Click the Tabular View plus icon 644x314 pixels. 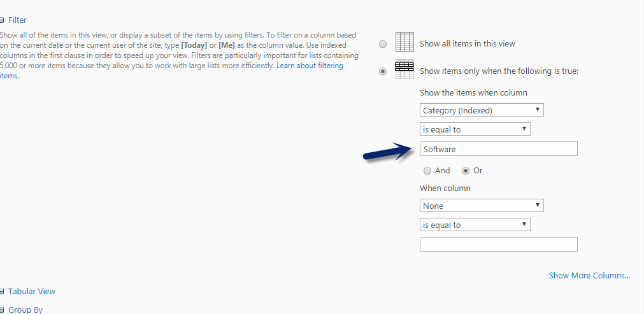pyautogui.click(x=2, y=292)
